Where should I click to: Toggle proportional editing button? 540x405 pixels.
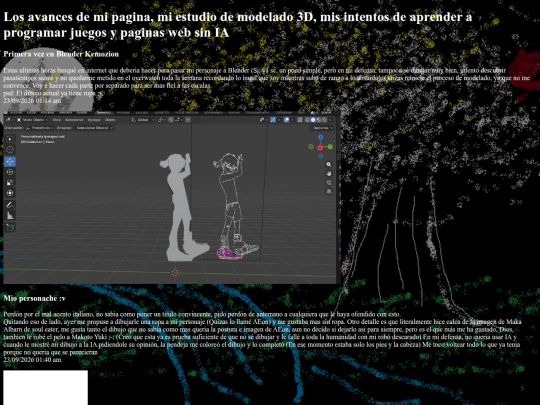[188, 120]
